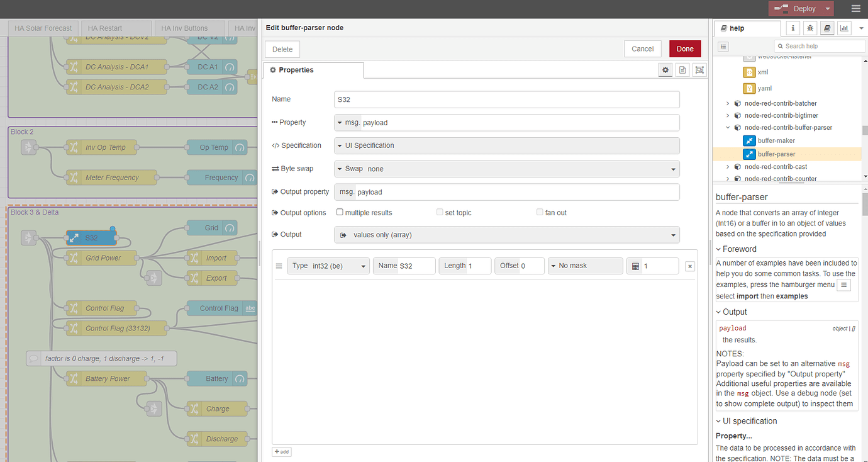Select the buffer-maker node help
The width and height of the screenshot is (868, 462).
tap(776, 140)
